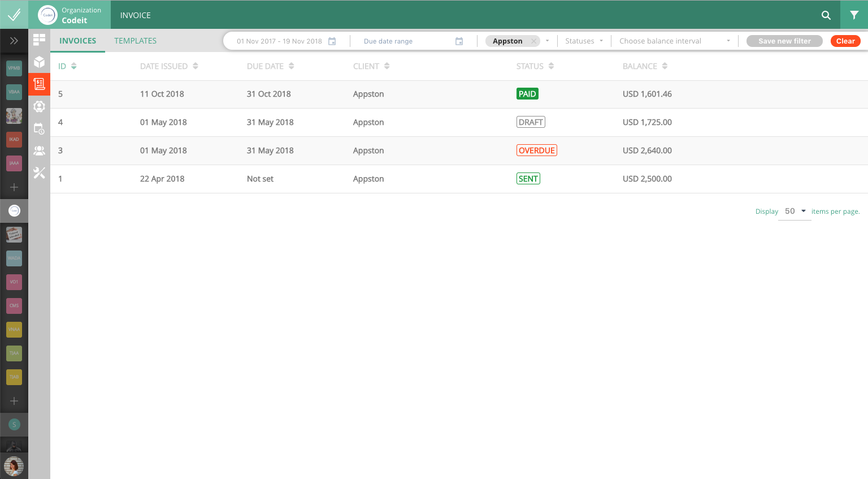The image size is (868, 479).
Task: Toggle the filter panel with the funnel icon
Action: [x=854, y=15]
